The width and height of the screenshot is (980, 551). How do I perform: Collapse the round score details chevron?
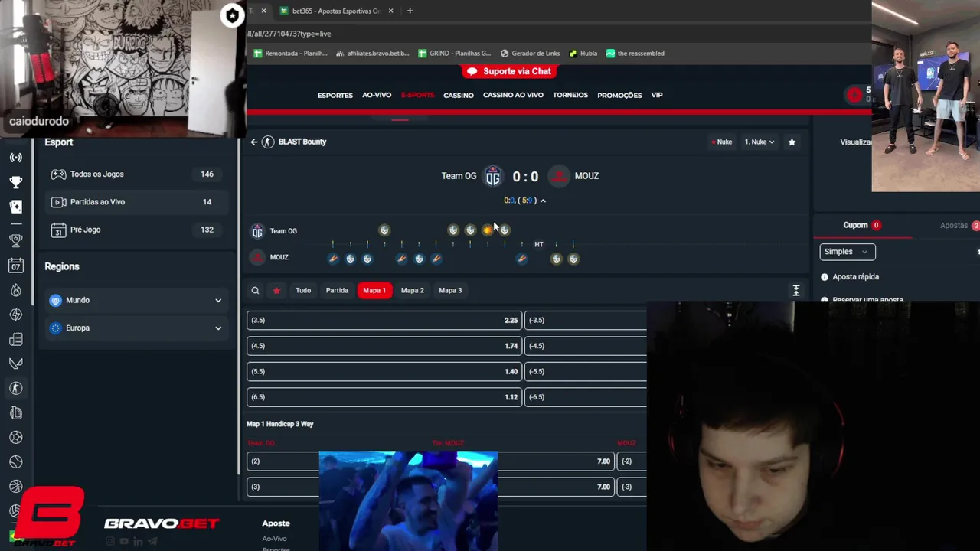[543, 201]
